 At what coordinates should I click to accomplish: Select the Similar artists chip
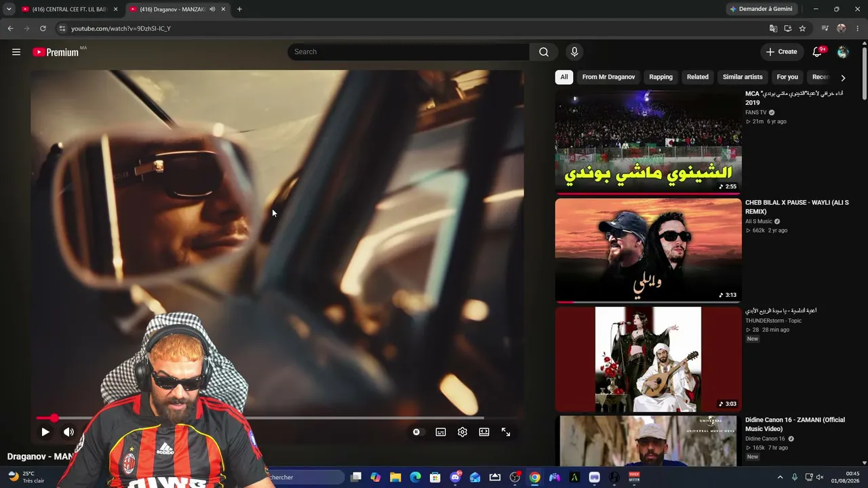[743, 77]
